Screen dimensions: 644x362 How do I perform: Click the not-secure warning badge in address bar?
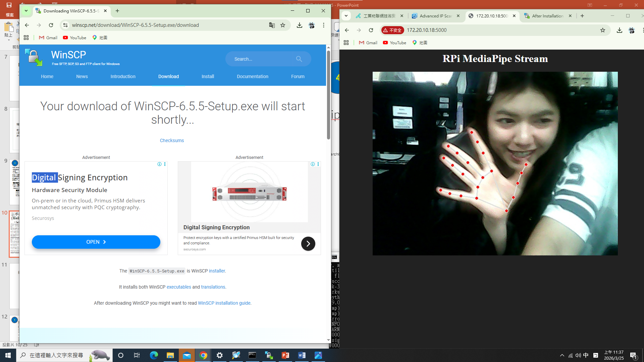pyautogui.click(x=392, y=30)
